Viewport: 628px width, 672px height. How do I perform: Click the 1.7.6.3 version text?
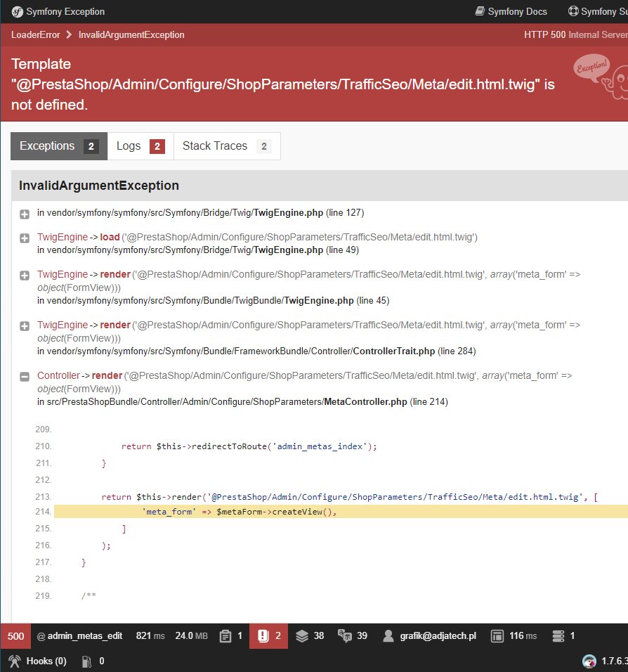pos(614,661)
